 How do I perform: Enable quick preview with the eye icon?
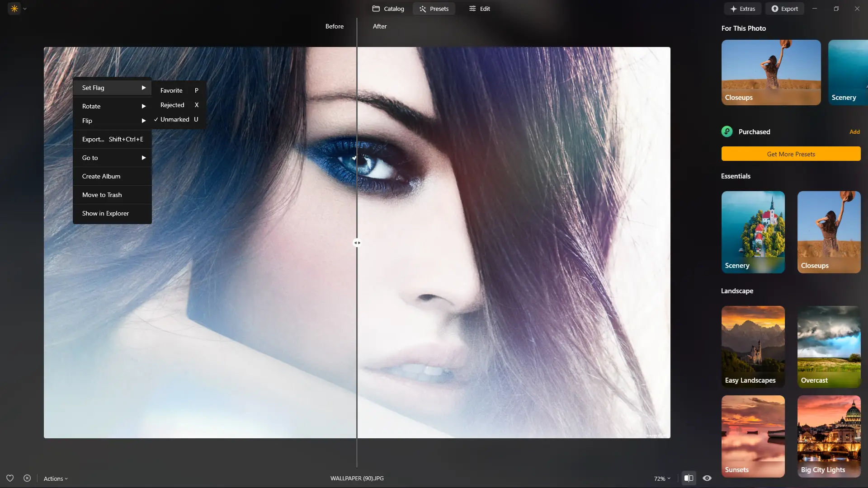[707, 478]
